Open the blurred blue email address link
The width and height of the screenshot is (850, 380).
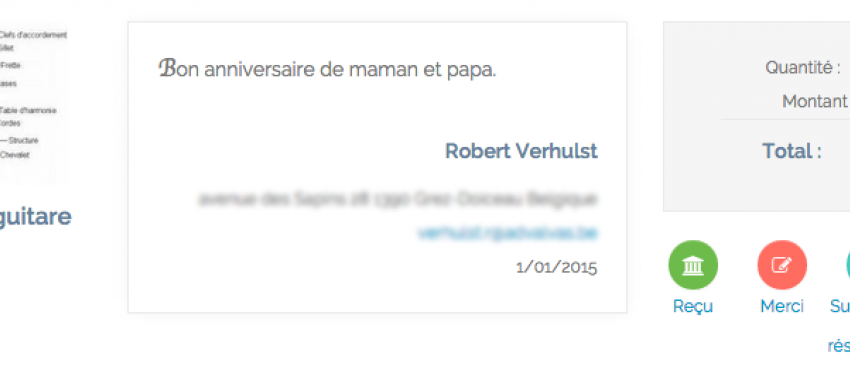pyautogui.click(x=507, y=233)
